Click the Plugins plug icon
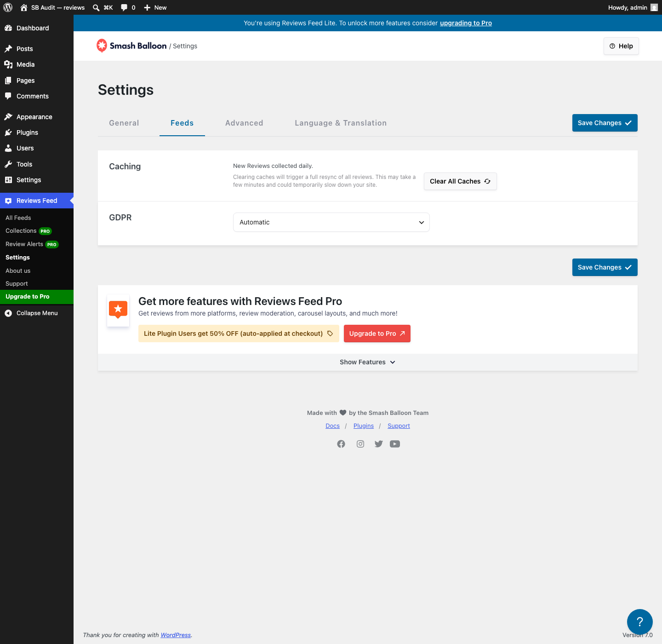This screenshot has width=662, height=644. [8, 132]
